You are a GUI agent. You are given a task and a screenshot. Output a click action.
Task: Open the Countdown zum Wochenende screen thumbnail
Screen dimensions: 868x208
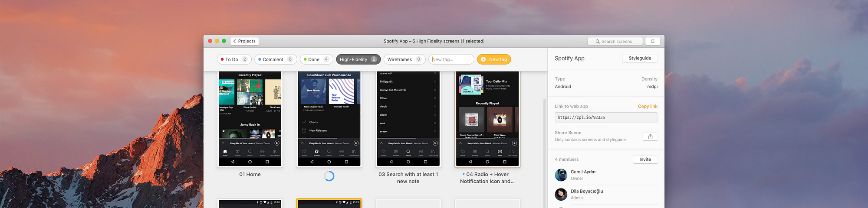point(329,119)
